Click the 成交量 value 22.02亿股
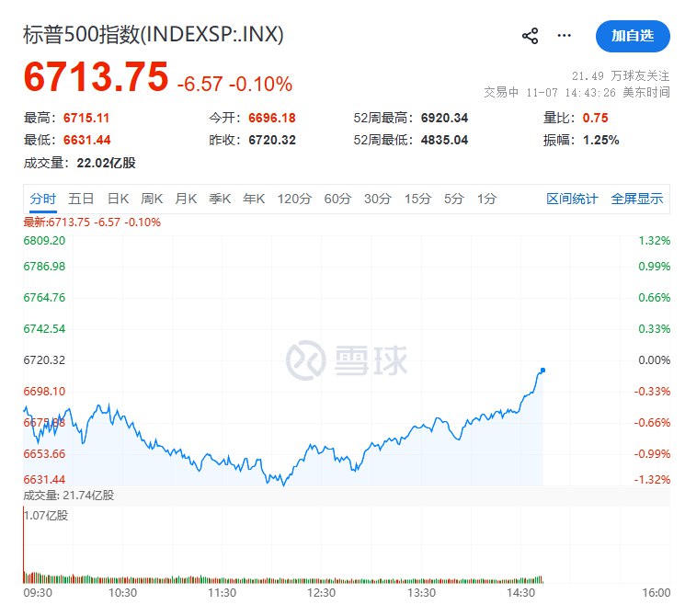 [x=106, y=163]
